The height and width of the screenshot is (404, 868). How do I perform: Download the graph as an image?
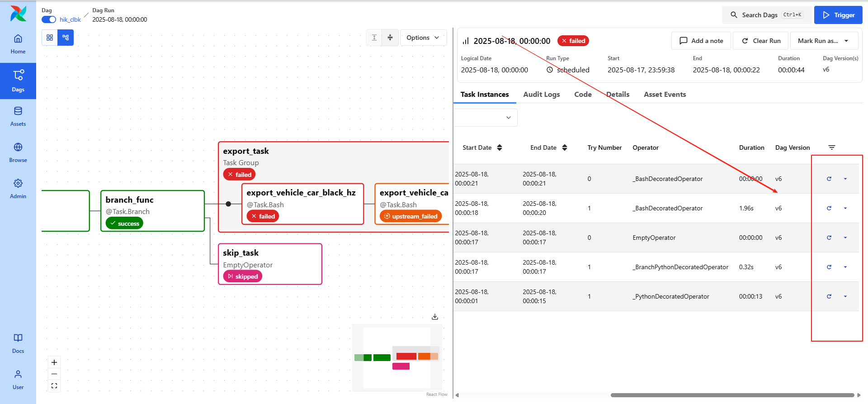tap(435, 317)
